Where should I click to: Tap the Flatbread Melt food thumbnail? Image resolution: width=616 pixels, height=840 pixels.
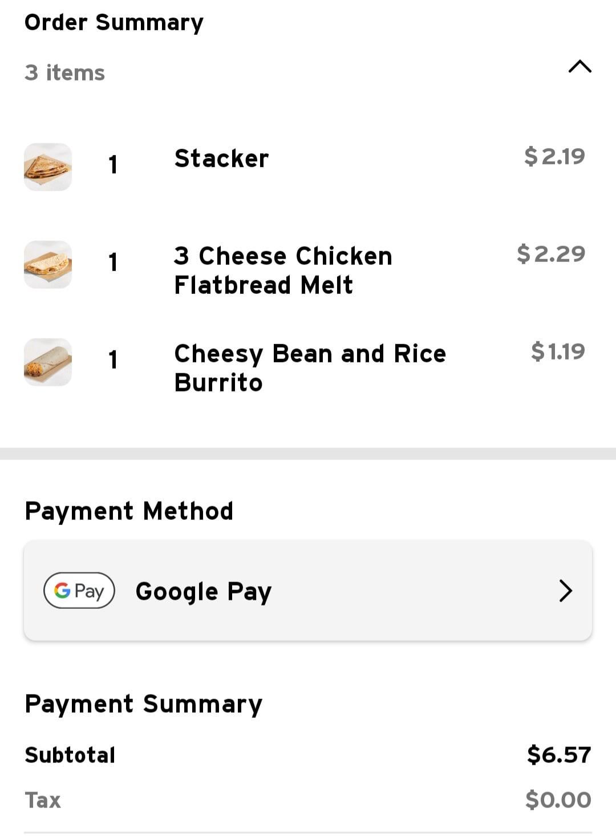[x=48, y=264]
